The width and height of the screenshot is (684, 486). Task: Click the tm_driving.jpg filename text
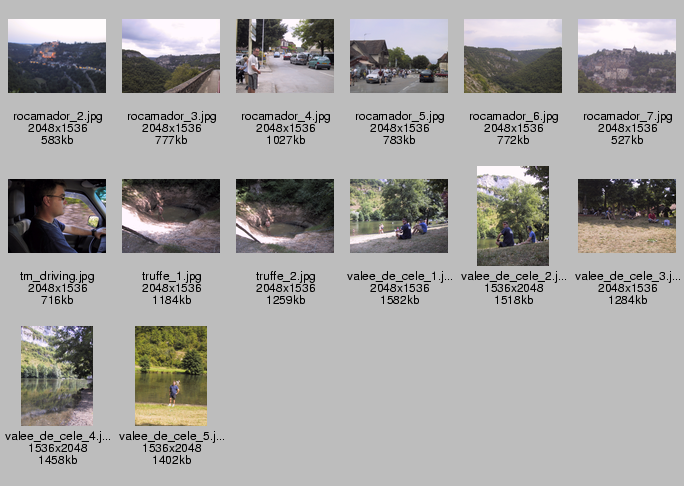pyautogui.click(x=57, y=277)
